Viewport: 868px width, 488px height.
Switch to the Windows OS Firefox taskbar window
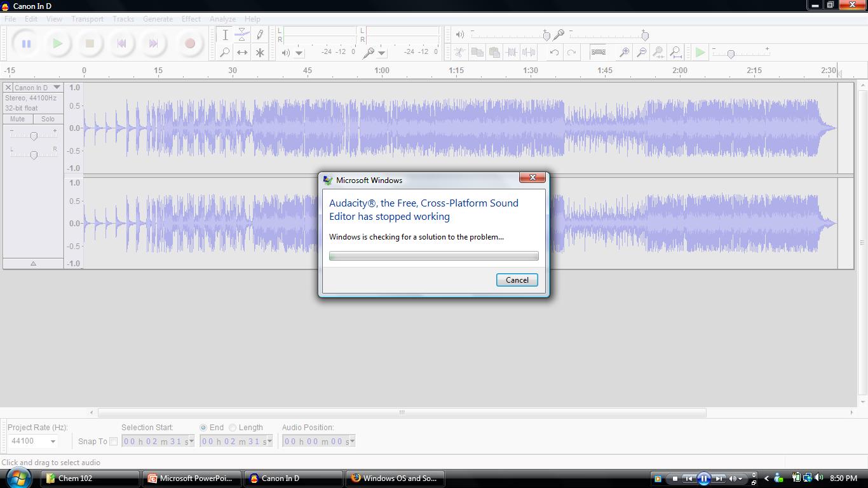point(395,478)
